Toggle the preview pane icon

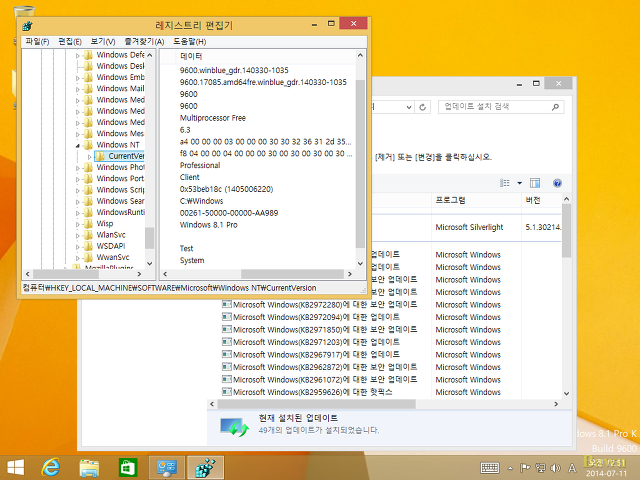click(x=535, y=183)
